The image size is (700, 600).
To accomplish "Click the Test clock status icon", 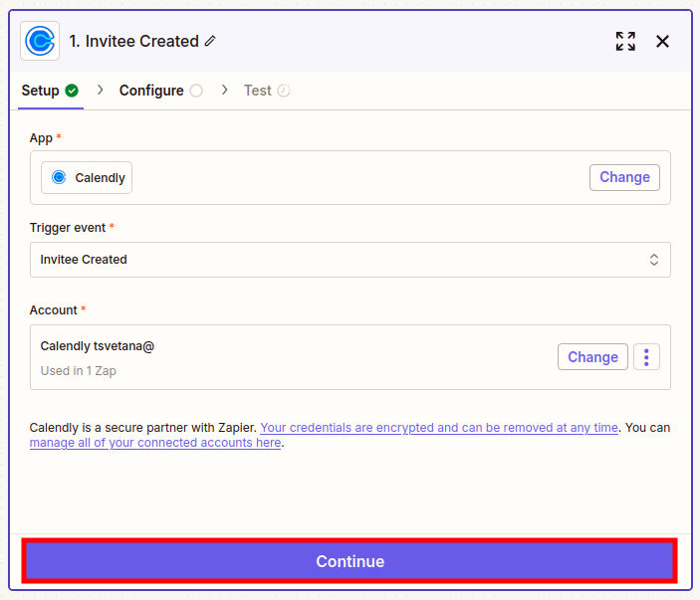I will [x=284, y=91].
